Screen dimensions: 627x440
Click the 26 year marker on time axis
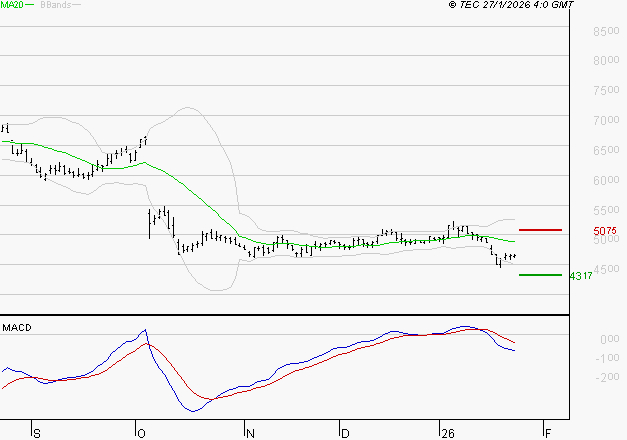click(448, 434)
